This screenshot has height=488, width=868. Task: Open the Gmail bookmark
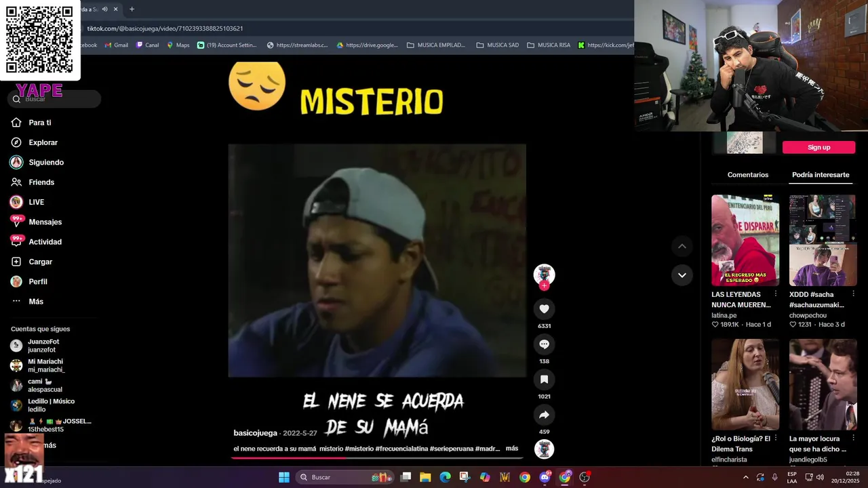click(116, 45)
